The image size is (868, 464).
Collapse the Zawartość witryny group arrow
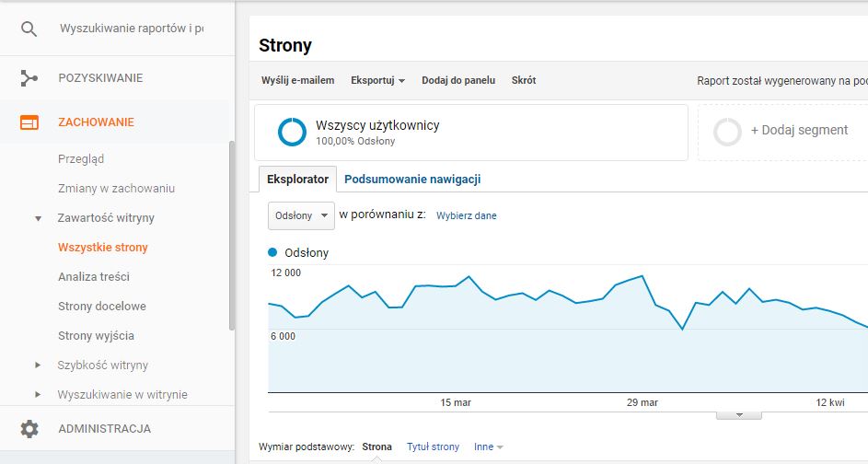click(38, 218)
